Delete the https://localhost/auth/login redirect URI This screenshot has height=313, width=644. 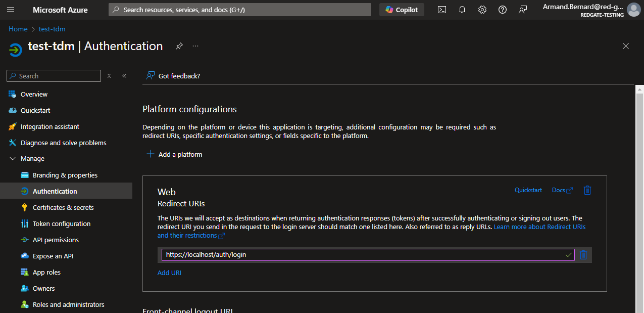tap(583, 255)
